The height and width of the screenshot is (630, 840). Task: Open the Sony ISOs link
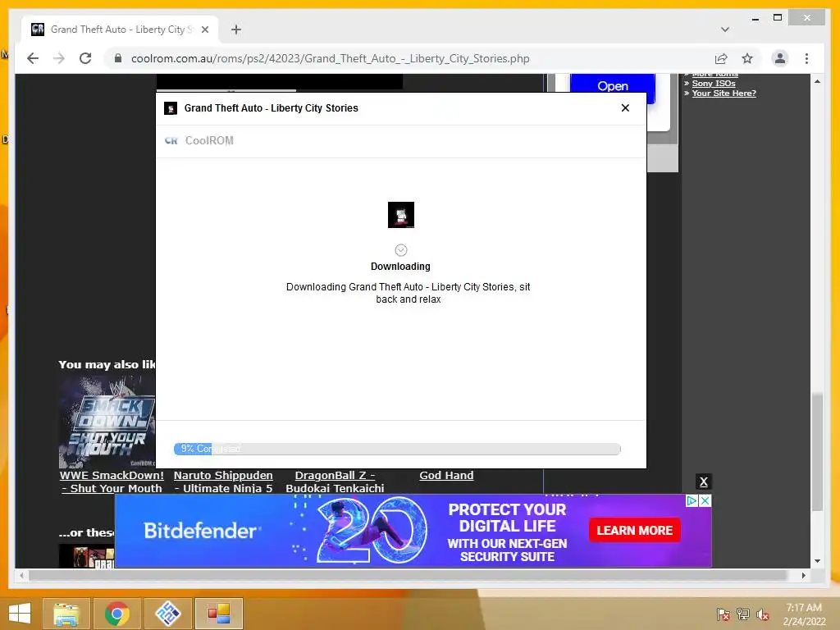pos(714,83)
